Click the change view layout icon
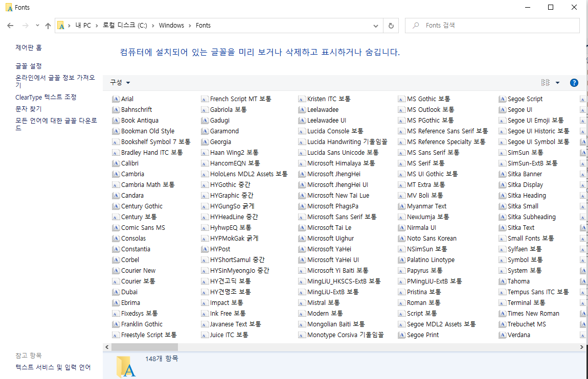Viewport: 588px width, 379px height. click(546, 83)
